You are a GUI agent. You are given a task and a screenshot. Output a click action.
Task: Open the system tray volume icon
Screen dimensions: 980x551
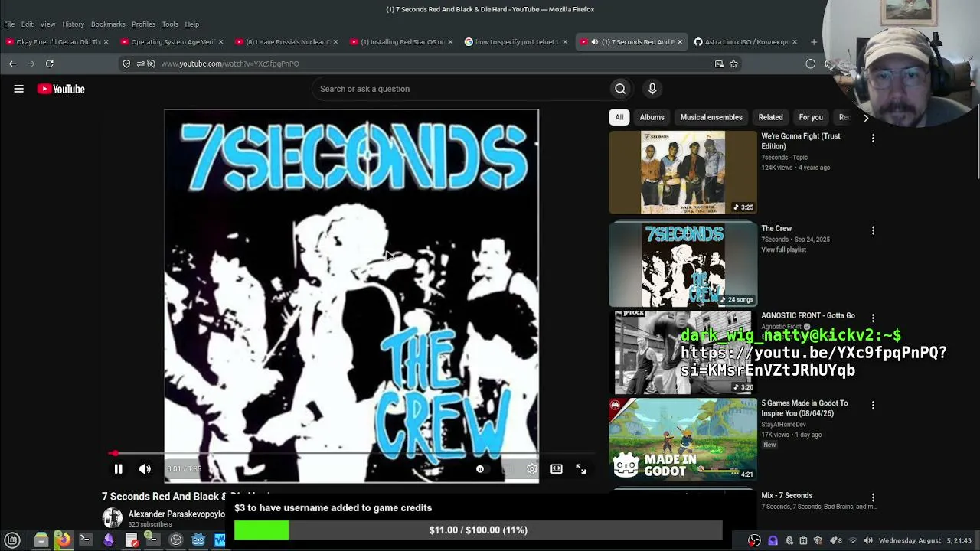pos(868,541)
